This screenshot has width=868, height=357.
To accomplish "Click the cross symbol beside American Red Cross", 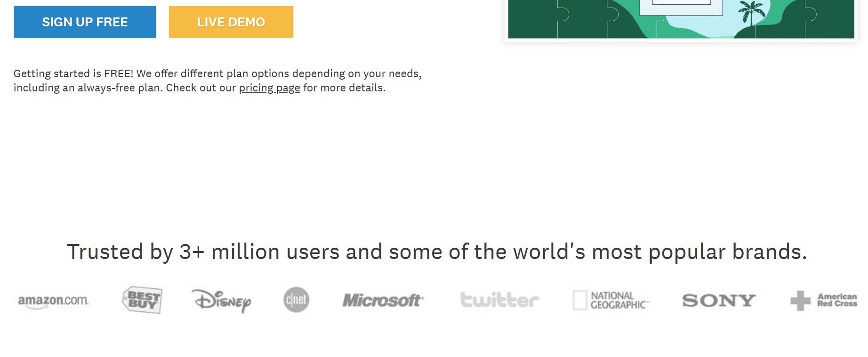I will click(800, 300).
